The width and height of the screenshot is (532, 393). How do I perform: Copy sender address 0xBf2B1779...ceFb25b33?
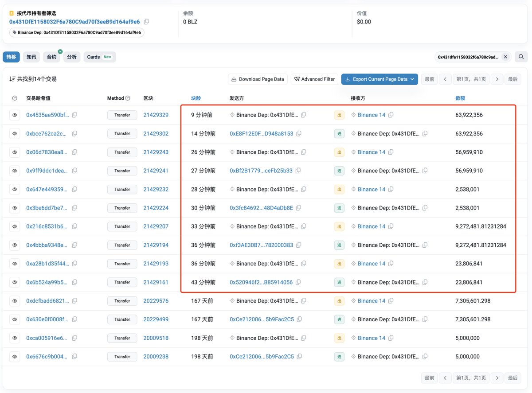298,171
